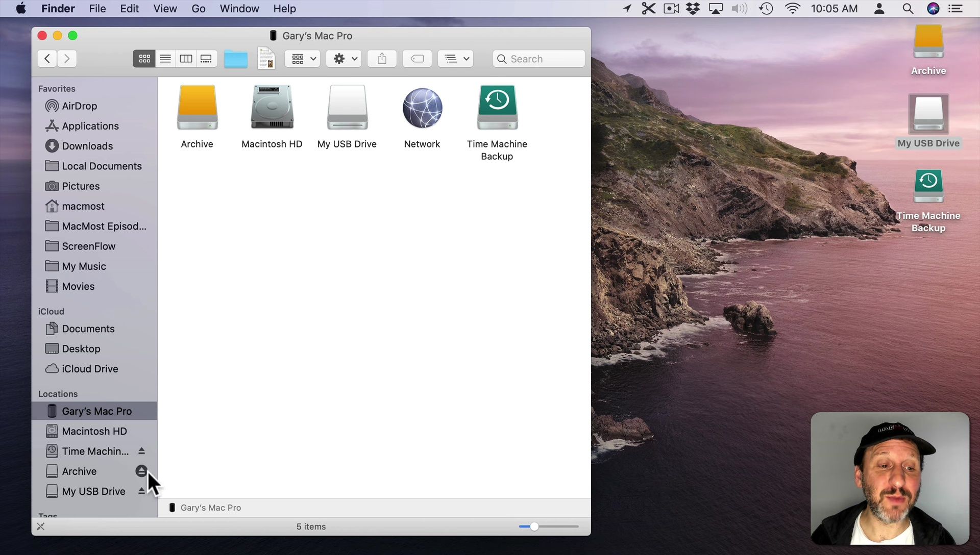Viewport: 980px width, 555px height.
Task: Eject Archive drive in sidebar
Action: point(141,471)
